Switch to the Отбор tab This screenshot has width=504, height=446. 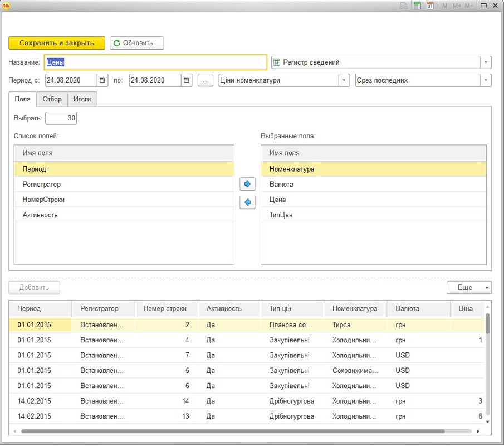tap(52, 99)
